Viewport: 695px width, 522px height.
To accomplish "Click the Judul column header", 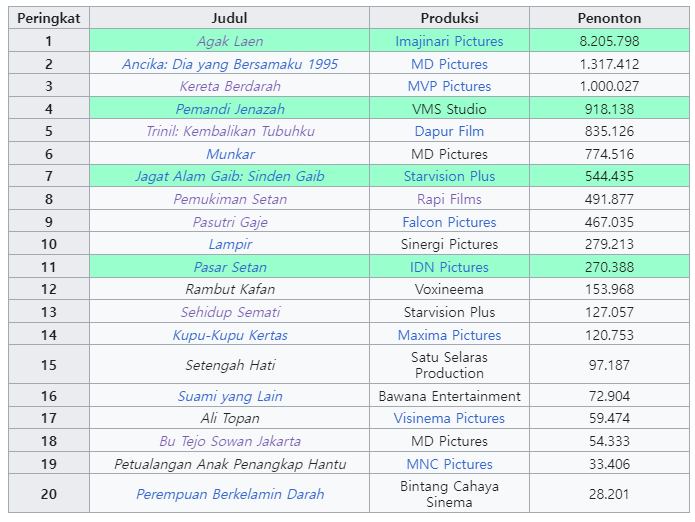I will (229, 18).
